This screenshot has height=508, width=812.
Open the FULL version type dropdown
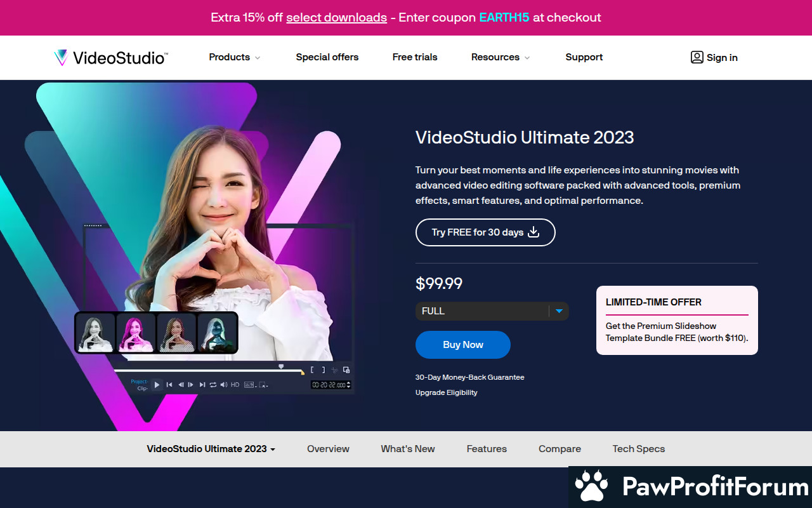pyautogui.click(x=492, y=311)
